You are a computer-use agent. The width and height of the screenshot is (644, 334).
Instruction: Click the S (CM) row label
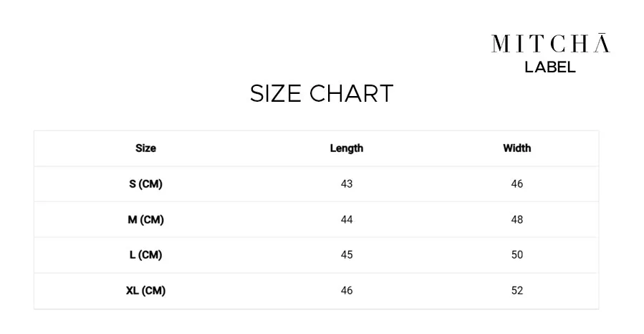click(x=146, y=183)
